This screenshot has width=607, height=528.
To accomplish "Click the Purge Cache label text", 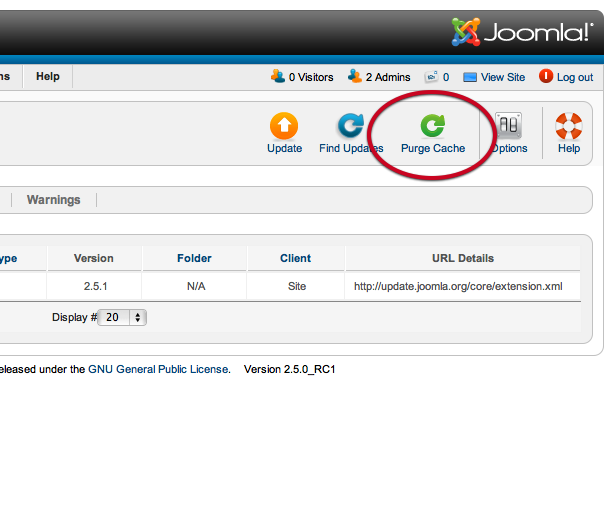I will [433, 148].
